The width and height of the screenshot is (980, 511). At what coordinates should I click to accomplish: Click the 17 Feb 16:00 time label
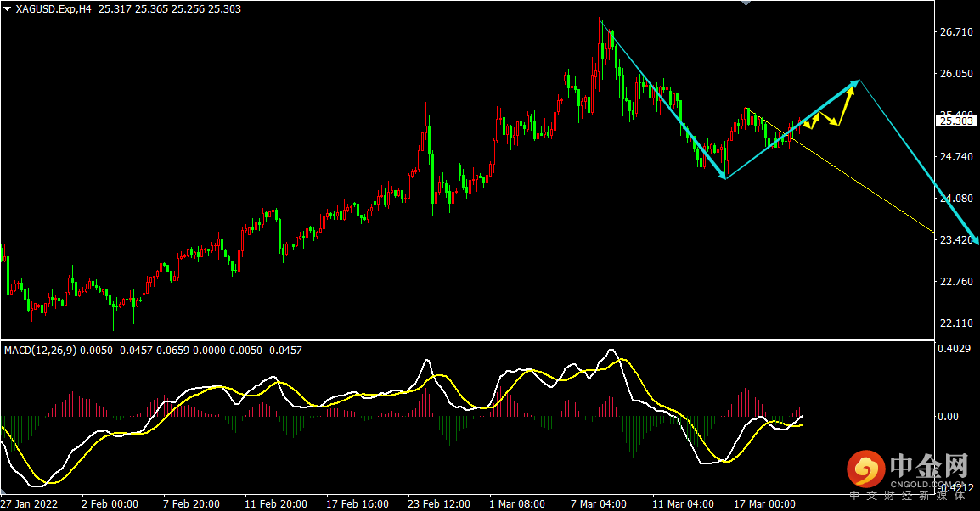pos(358,503)
